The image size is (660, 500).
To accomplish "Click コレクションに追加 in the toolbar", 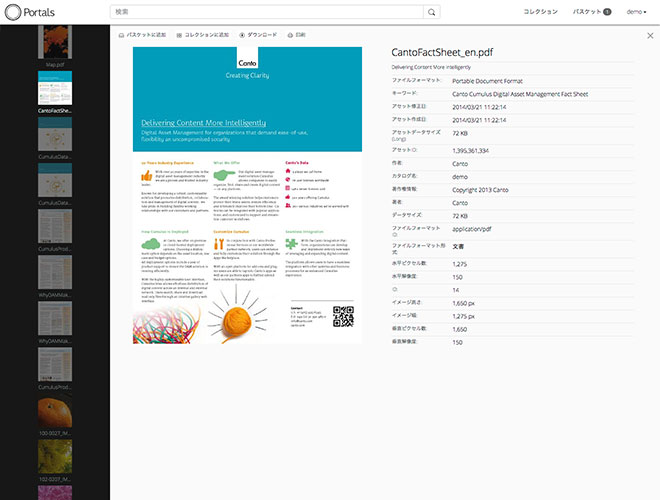I will click(202, 35).
